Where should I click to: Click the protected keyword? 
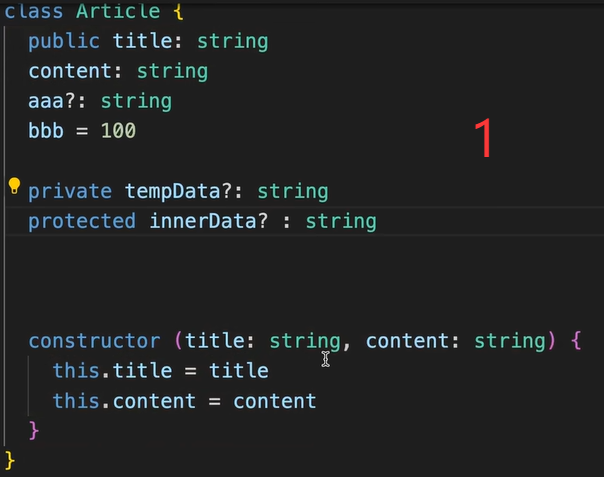82,221
